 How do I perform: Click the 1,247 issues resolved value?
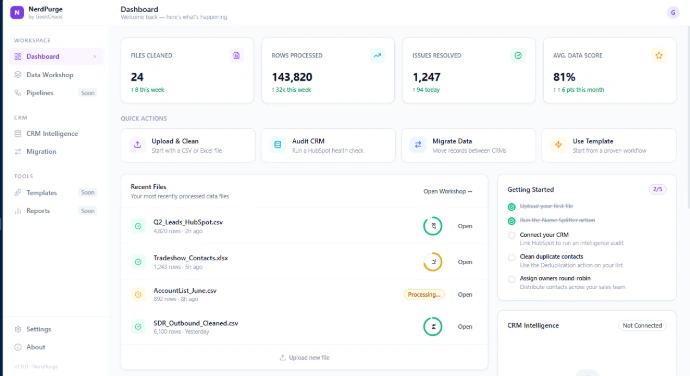[426, 77]
